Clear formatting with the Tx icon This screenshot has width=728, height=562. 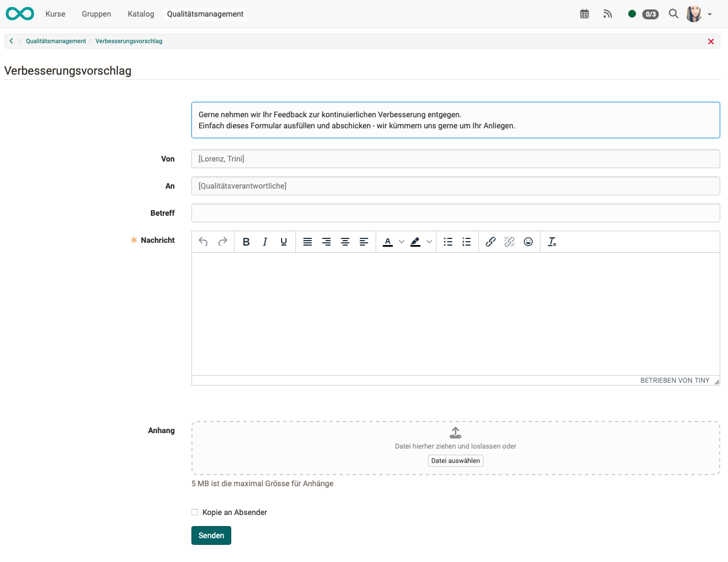552,242
